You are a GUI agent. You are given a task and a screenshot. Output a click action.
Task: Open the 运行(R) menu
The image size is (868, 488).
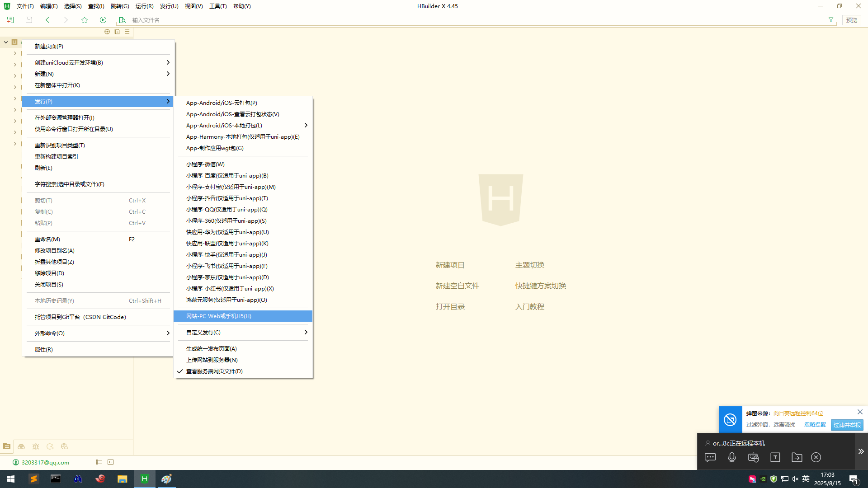tap(144, 6)
